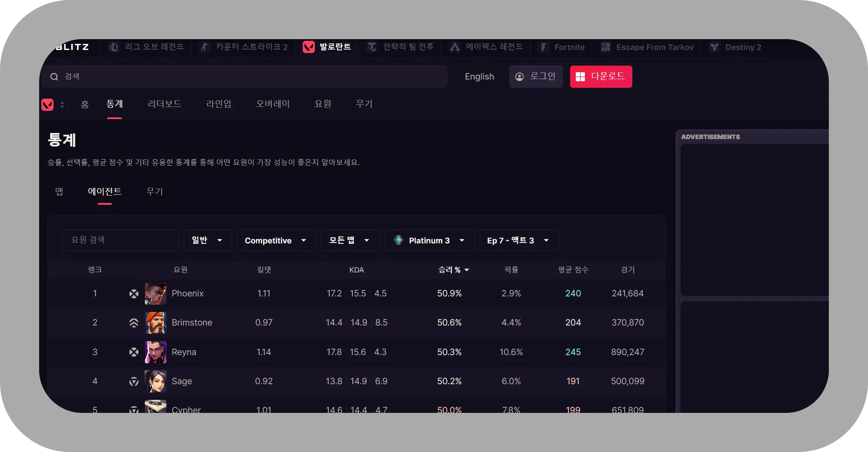Click the red 다운로드 download button

601,76
